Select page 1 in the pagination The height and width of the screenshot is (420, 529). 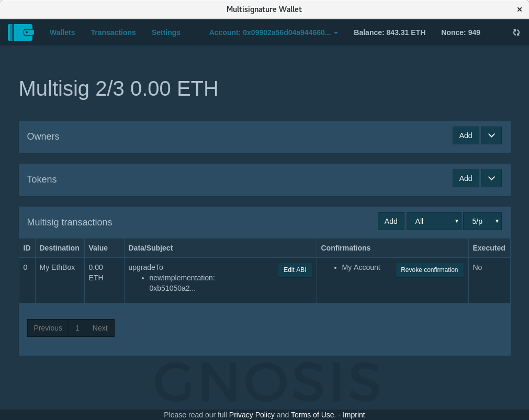pyautogui.click(x=77, y=328)
